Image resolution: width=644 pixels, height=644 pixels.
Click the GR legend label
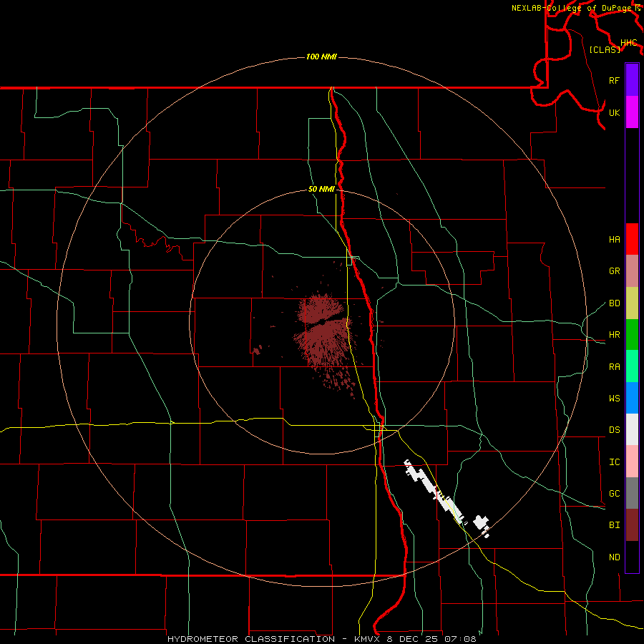(x=614, y=270)
